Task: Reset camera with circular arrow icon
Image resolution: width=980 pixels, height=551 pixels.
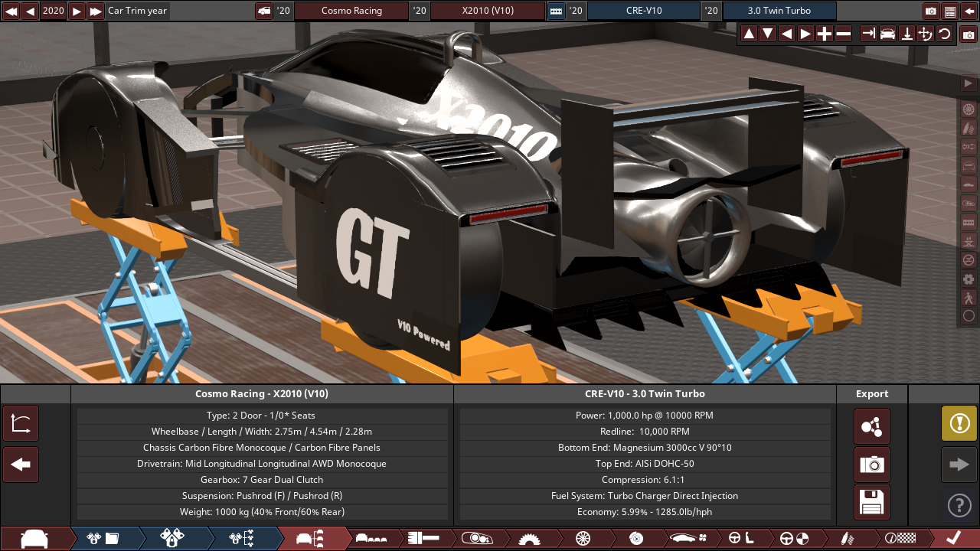Action: click(944, 34)
